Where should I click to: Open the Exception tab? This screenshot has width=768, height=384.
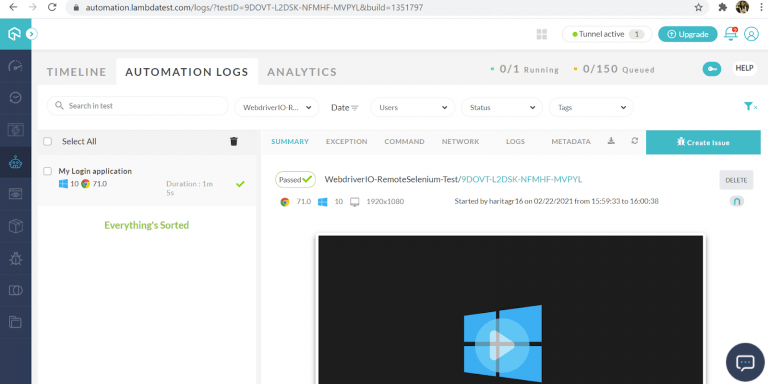pyautogui.click(x=346, y=142)
